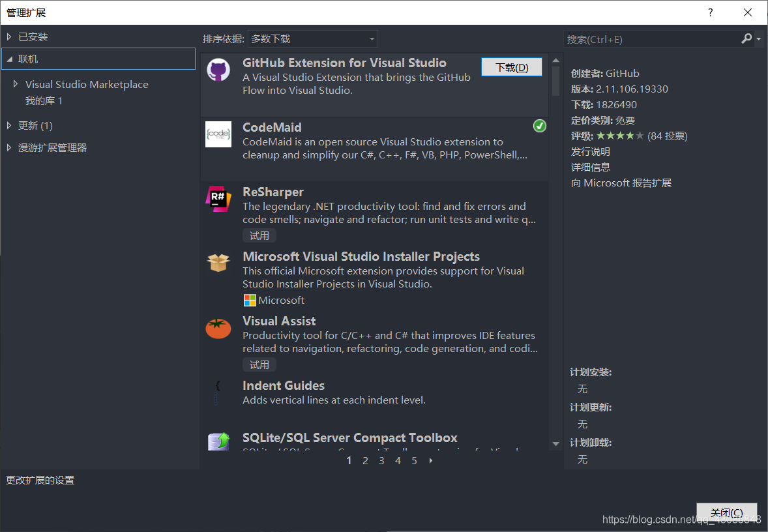Click the GitHub Extension octocat icon
This screenshot has height=532, width=768.
218,70
